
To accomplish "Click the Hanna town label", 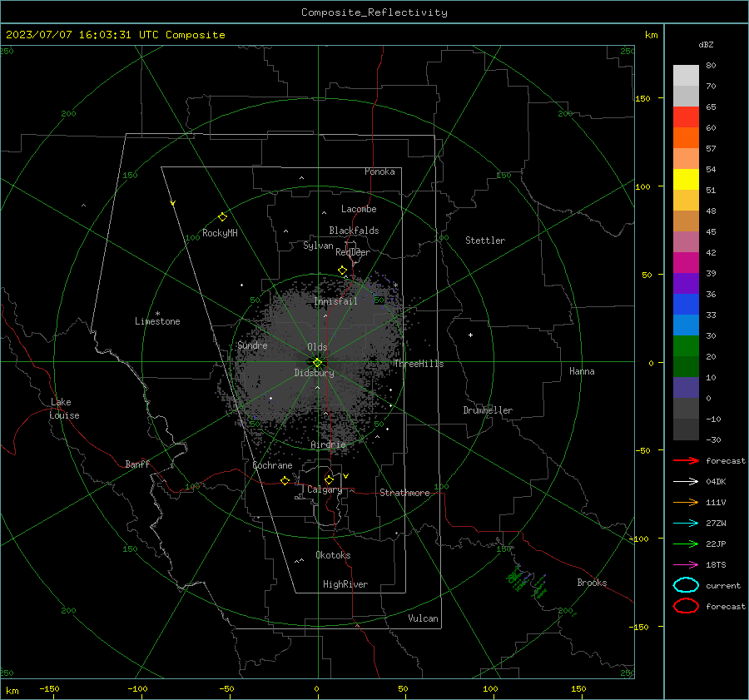I will [x=582, y=371].
